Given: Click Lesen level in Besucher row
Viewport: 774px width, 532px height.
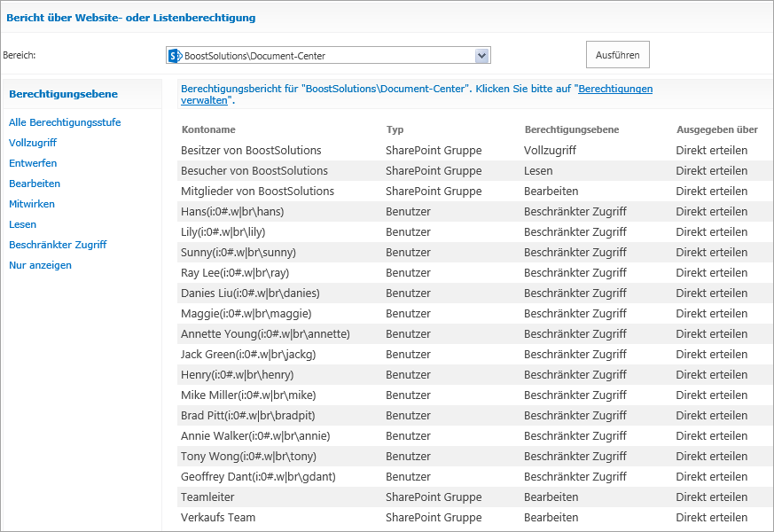Looking at the screenshot, I should [538, 171].
